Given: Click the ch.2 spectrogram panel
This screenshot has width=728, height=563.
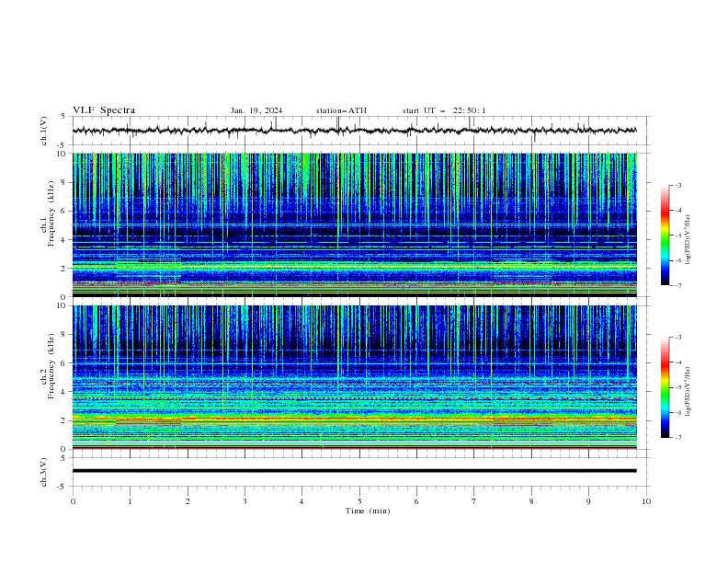Looking at the screenshot, I should [x=354, y=377].
